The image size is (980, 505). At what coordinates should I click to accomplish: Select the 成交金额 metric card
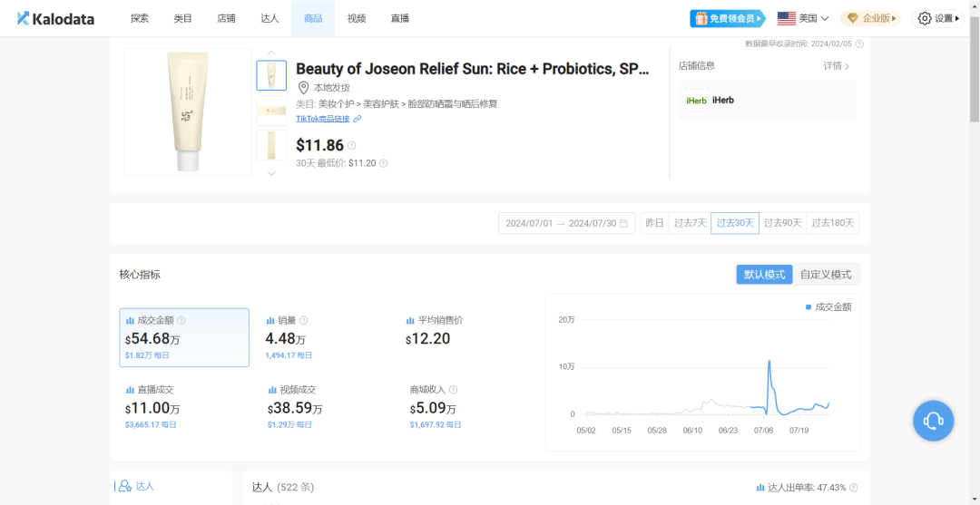coord(184,337)
